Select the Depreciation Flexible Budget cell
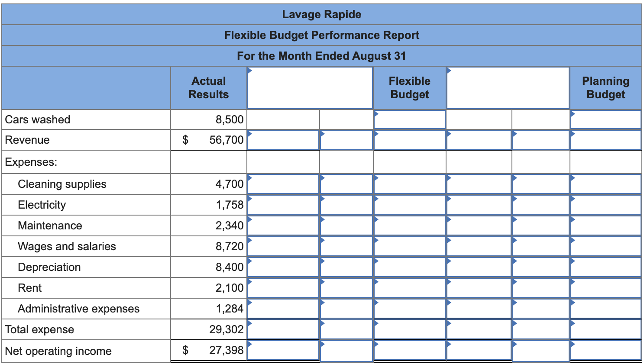 click(409, 267)
